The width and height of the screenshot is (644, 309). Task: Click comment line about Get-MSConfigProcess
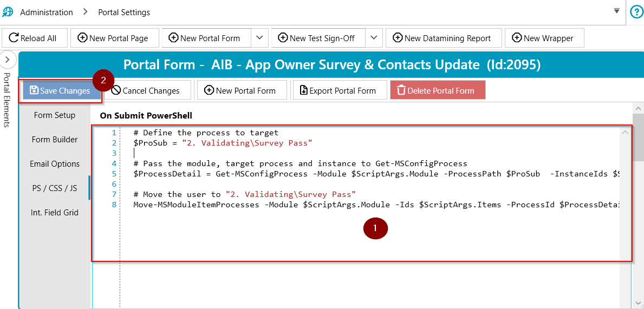click(300, 163)
